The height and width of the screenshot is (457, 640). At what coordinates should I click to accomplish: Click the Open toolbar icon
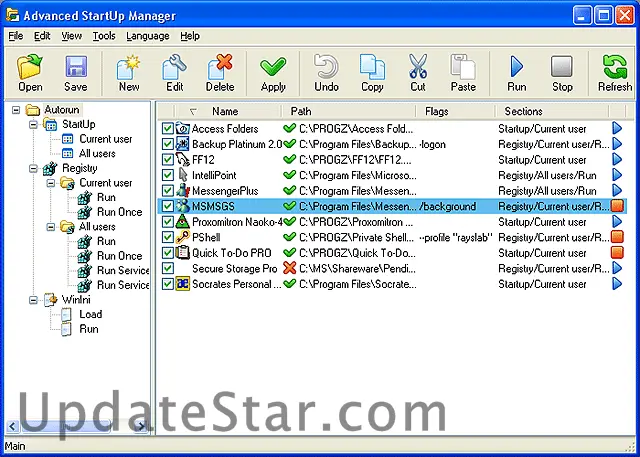(x=30, y=66)
